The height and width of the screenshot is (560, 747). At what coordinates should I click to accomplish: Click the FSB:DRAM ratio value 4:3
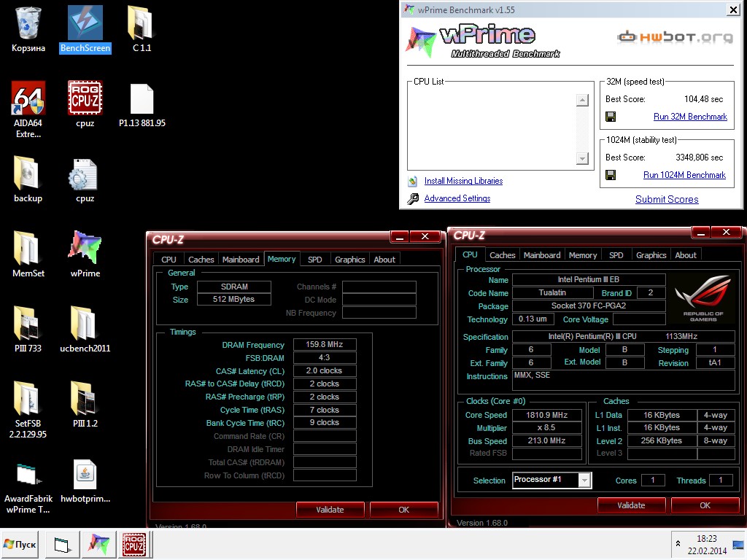tap(325, 357)
